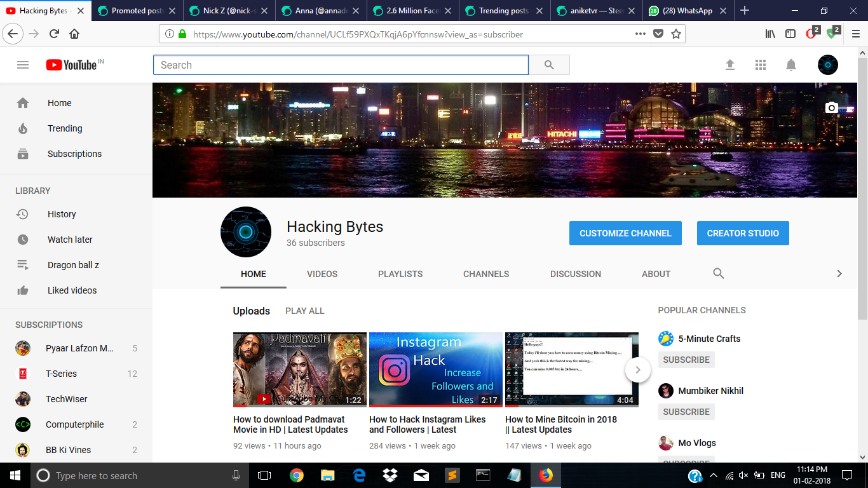868x488 pixels.
Task: Bookmark this page with the star icon
Action: 676,34
